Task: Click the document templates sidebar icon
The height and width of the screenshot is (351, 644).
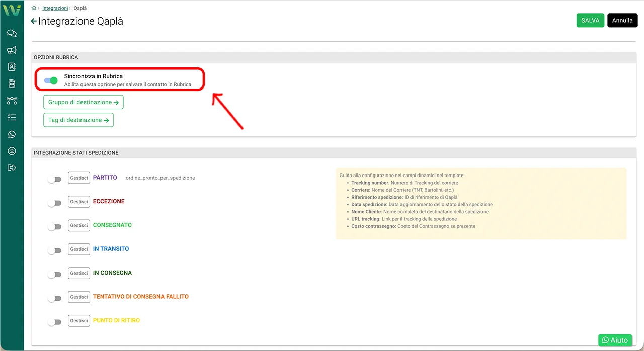Action: 12,83
